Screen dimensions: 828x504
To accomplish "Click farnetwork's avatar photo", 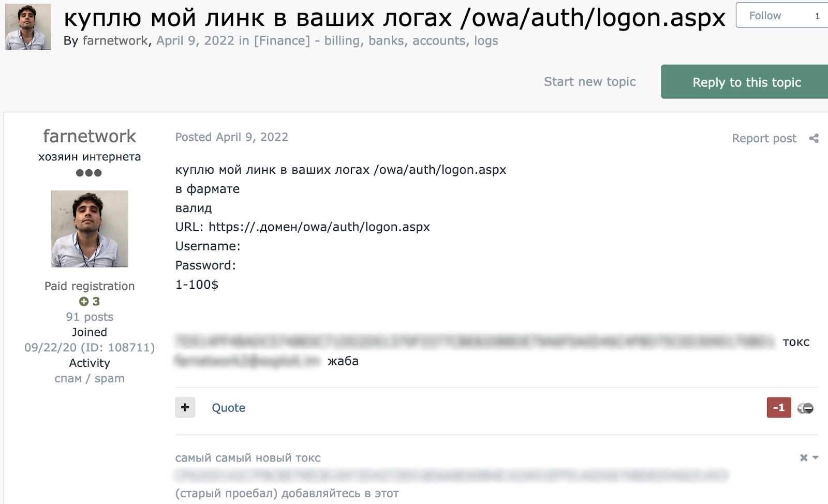I will pyautogui.click(x=90, y=228).
